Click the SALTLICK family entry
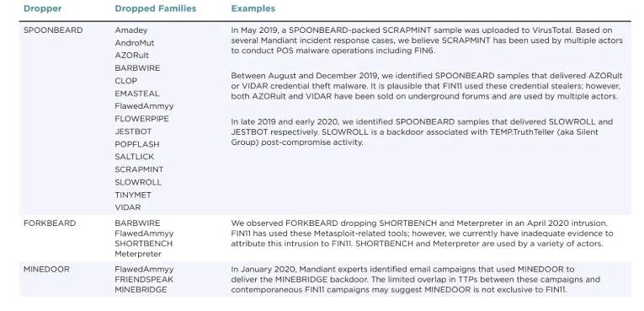The width and height of the screenshot is (644, 311). tap(135, 157)
